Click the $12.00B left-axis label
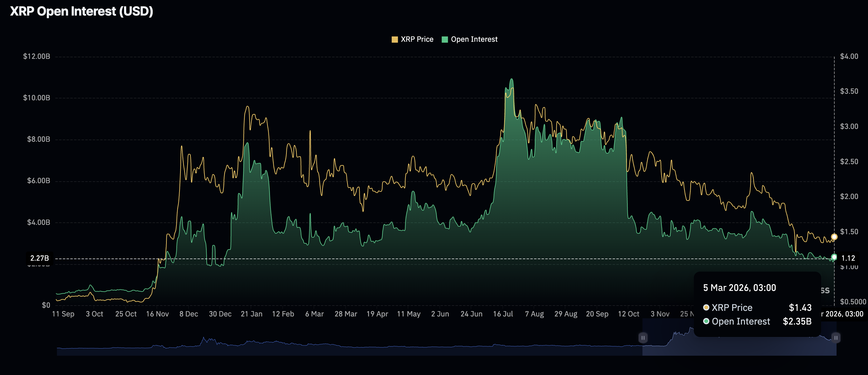 (x=36, y=56)
